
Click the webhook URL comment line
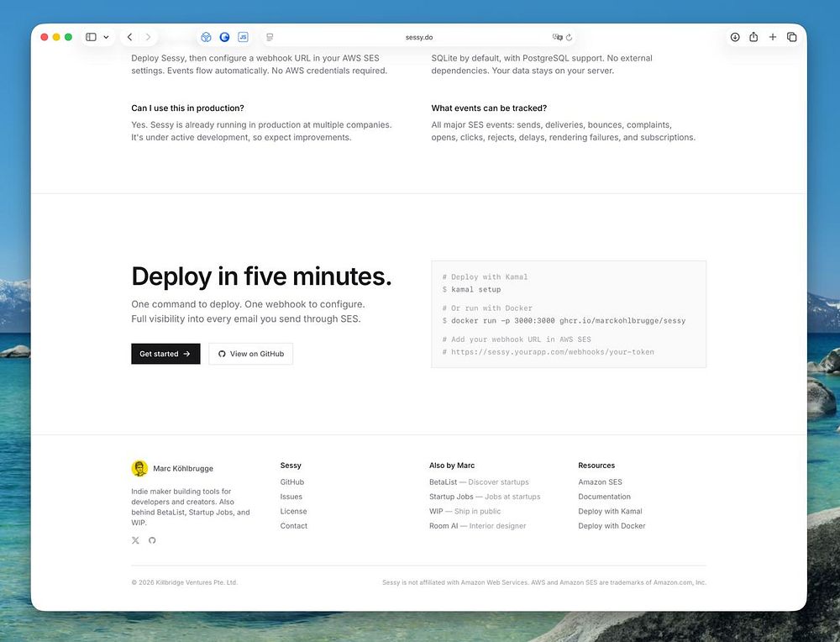[x=548, y=352]
